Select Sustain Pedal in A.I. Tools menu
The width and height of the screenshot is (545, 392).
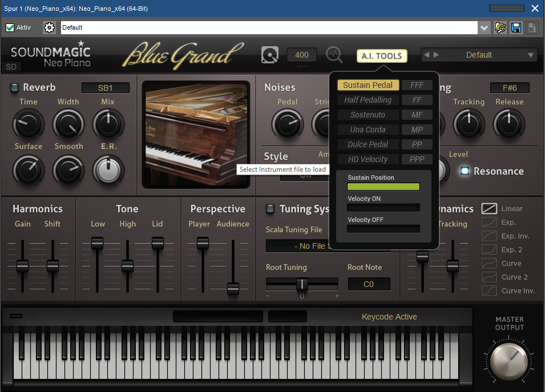[x=368, y=85]
